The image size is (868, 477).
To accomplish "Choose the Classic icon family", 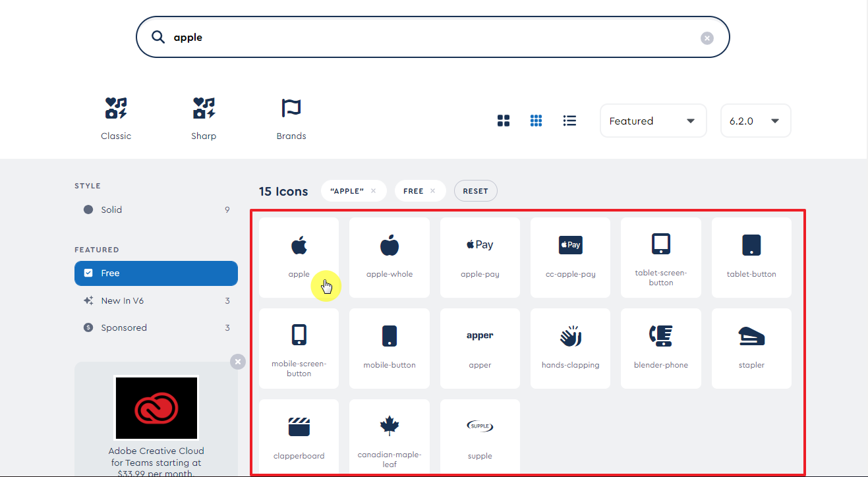I will click(116, 119).
